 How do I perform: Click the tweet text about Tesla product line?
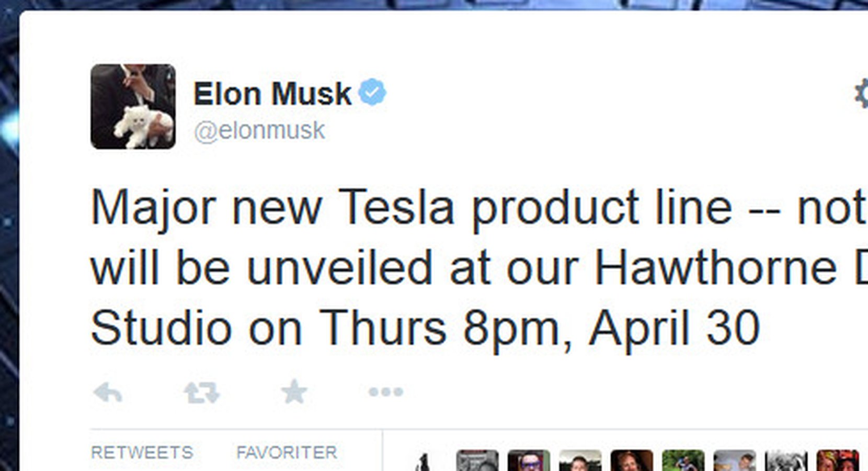[478, 267]
